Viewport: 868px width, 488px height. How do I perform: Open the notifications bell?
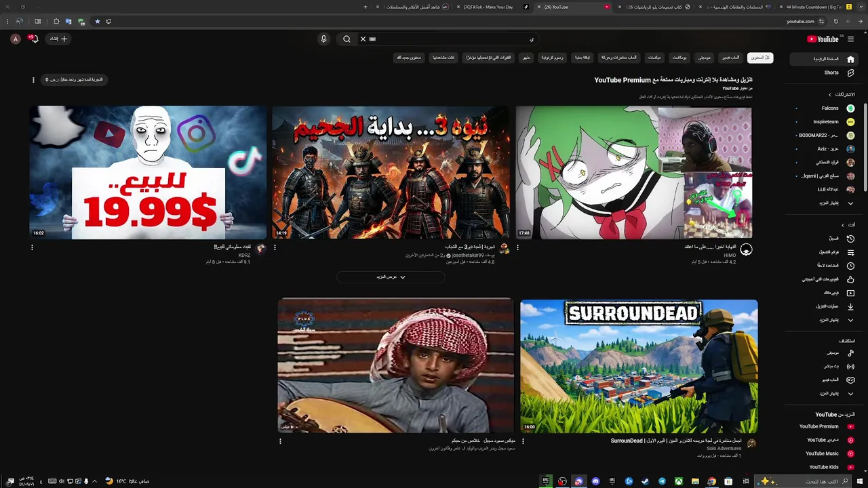[x=33, y=39]
